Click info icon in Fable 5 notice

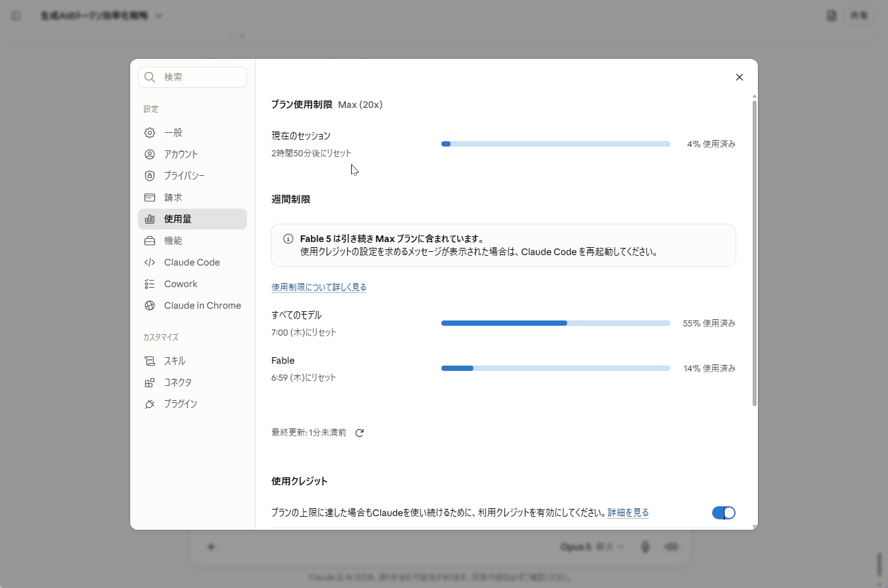point(288,239)
